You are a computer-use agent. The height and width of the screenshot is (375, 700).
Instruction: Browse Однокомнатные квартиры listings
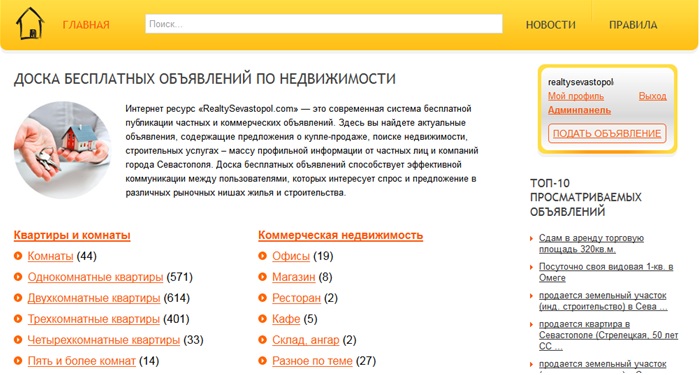(x=95, y=277)
